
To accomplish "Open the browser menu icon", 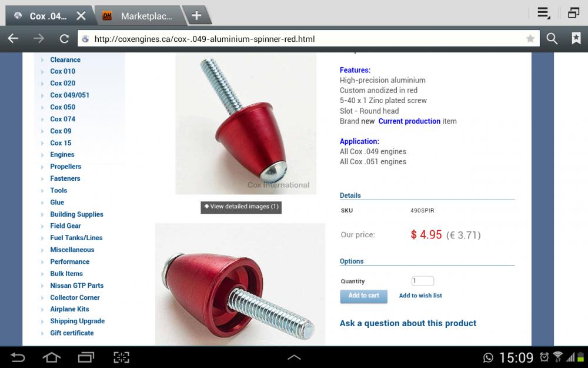I will [x=543, y=13].
